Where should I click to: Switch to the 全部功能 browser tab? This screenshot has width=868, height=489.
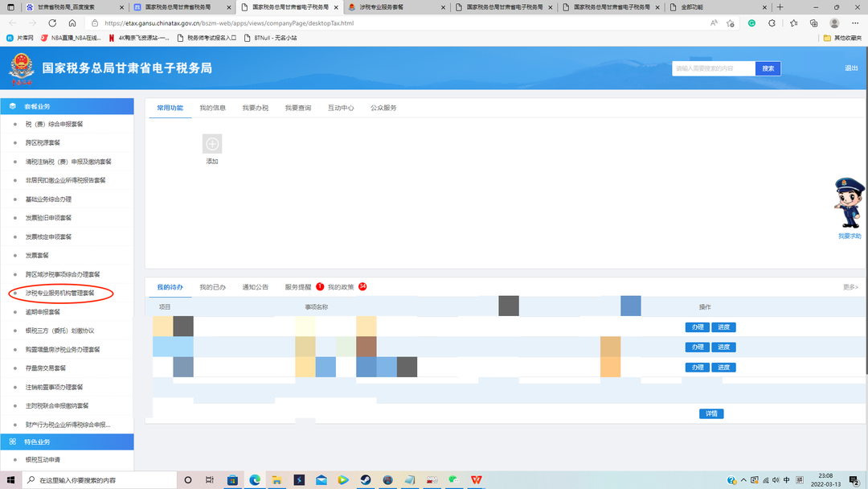pos(718,7)
